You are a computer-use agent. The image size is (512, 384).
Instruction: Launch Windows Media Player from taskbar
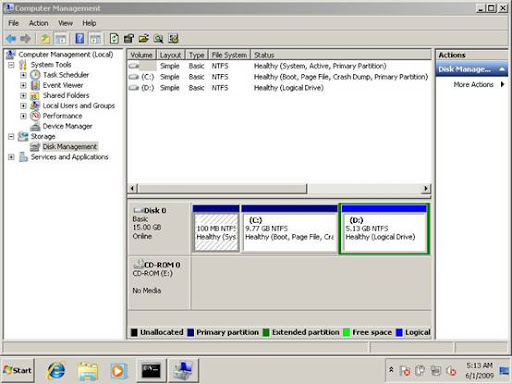tap(118, 370)
